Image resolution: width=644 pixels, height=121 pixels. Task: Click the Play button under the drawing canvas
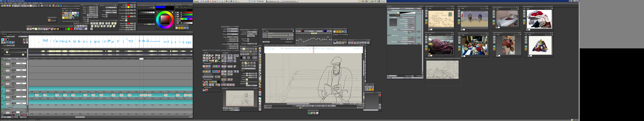(312, 106)
